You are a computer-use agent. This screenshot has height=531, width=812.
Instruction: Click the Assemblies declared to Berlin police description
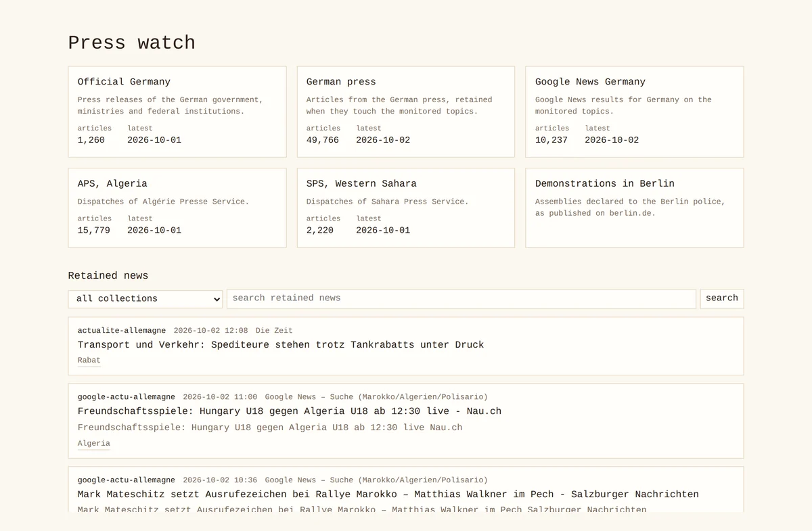[x=630, y=208]
